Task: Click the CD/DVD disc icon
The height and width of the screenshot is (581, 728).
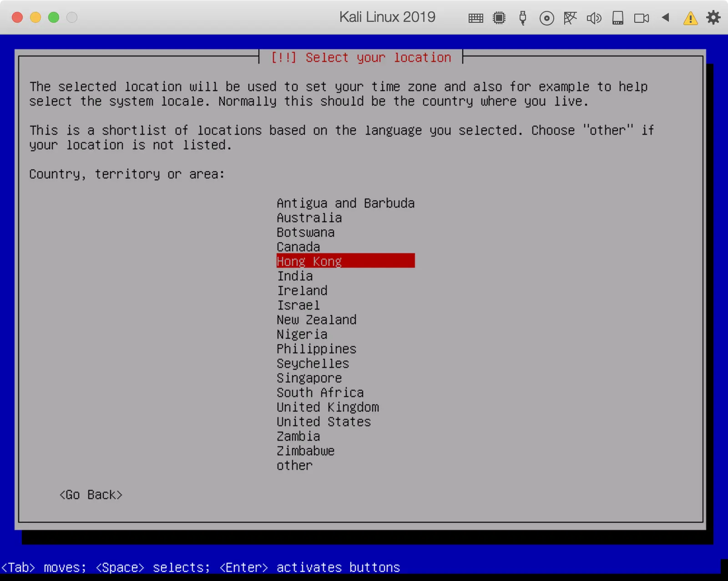Action: coord(546,18)
